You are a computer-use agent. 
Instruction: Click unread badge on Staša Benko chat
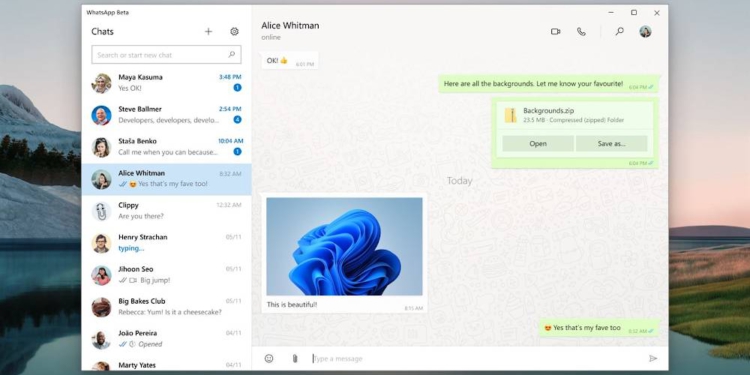pyautogui.click(x=237, y=152)
